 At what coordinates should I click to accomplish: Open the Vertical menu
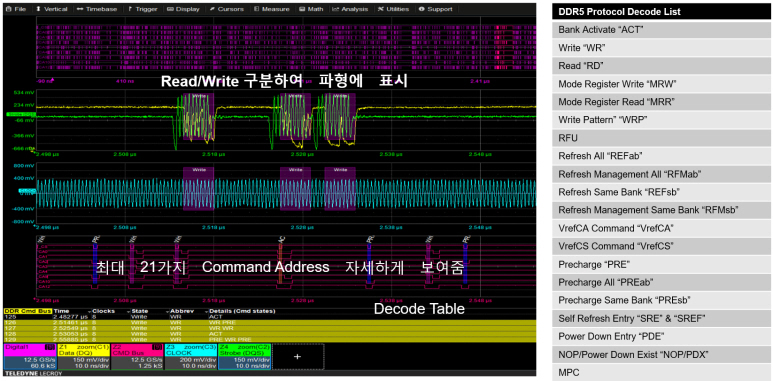[x=53, y=9]
